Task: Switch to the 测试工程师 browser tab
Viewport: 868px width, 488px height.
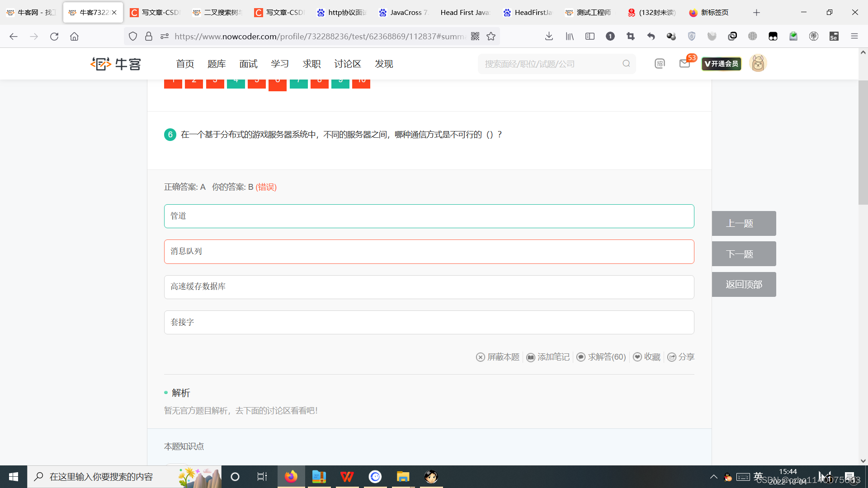Action: pyautogui.click(x=589, y=12)
